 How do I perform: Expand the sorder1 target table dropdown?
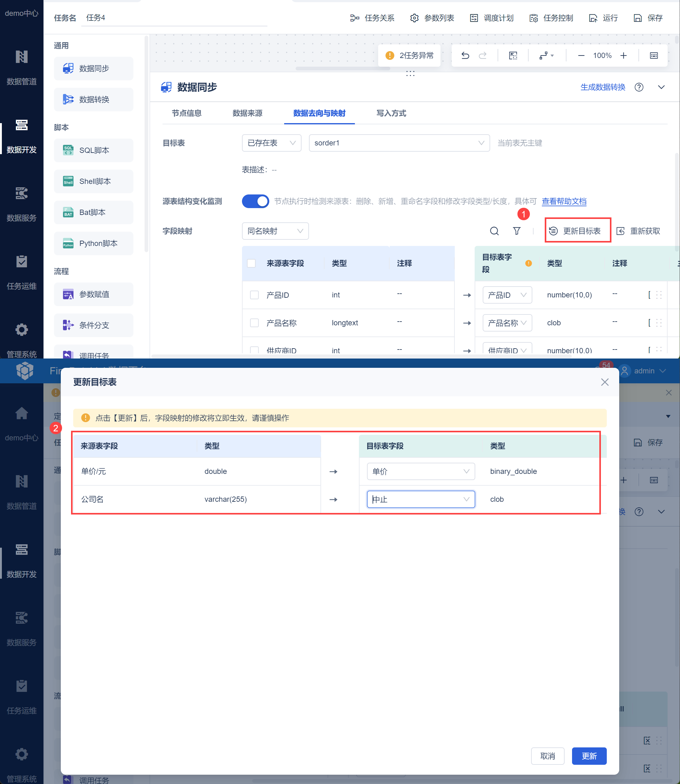(x=399, y=143)
